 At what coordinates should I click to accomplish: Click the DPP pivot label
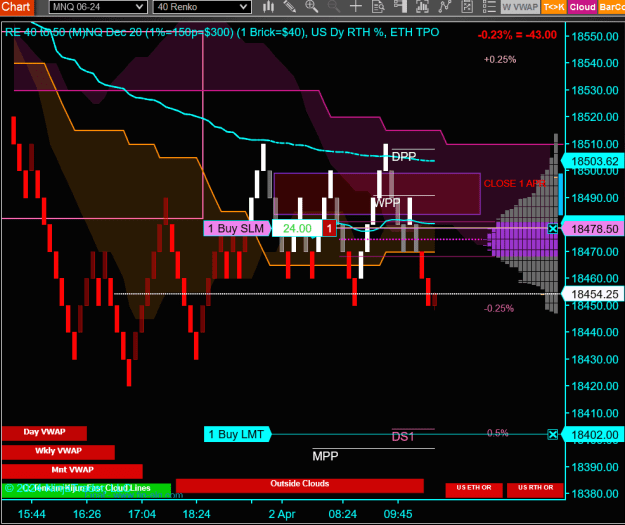[x=404, y=157]
